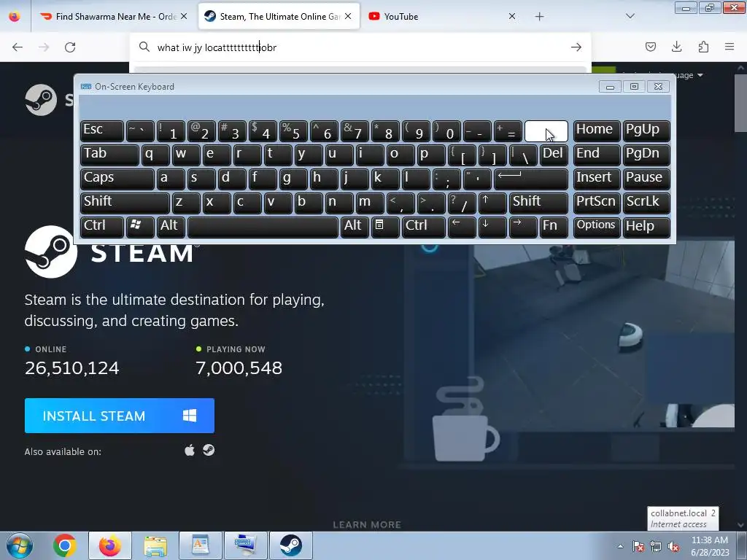
Task: Click the go arrow in the address bar
Action: click(576, 47)
